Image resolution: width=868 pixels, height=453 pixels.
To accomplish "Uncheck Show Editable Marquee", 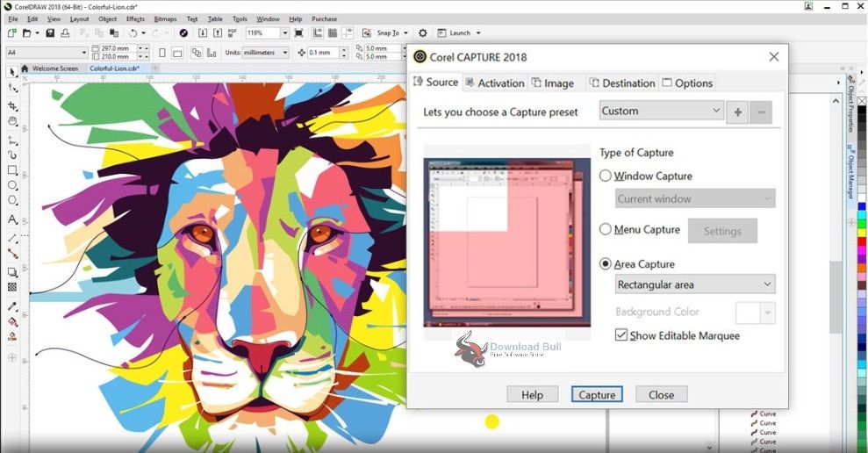I will [621, 335].
